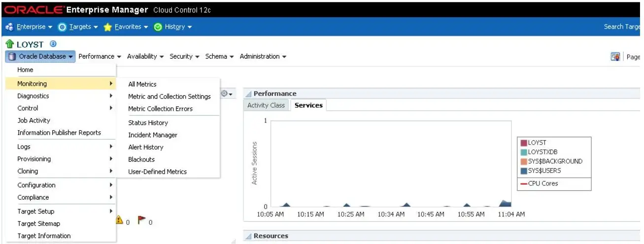Image resolution: width=644 pixels, height=244 pixels.
Task: Expand the Diagnostics submenu
Action: (60, 96)
